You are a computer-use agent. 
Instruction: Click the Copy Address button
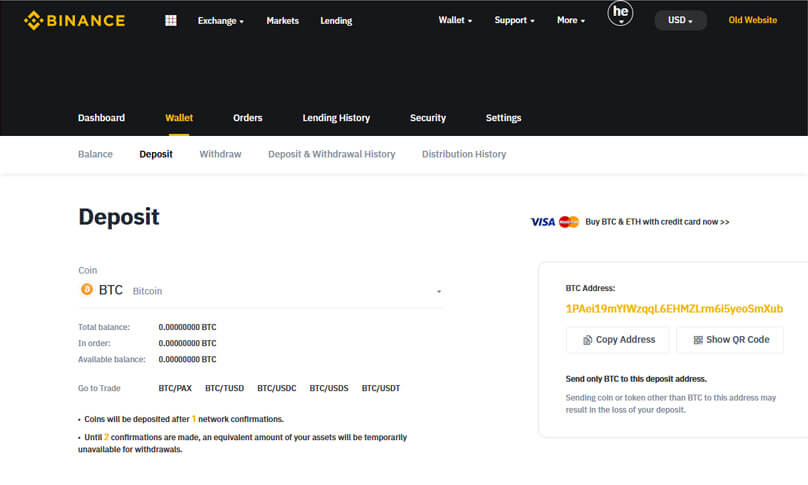[x=617, y=340]
